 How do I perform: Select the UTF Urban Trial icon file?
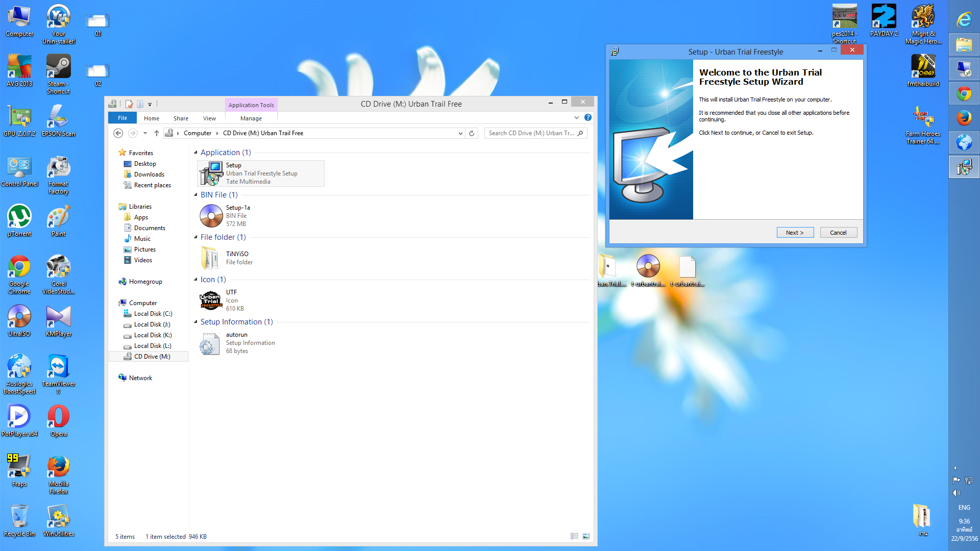click(x=211, y=300)
